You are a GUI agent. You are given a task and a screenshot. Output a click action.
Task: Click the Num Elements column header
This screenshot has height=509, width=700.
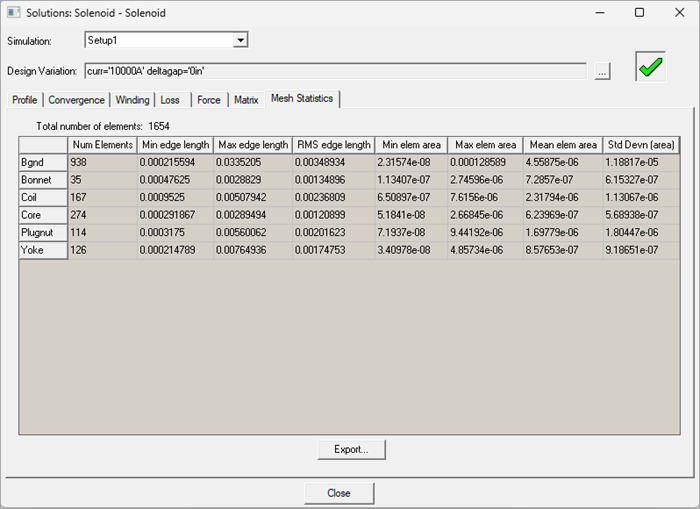tap(102, 145)
